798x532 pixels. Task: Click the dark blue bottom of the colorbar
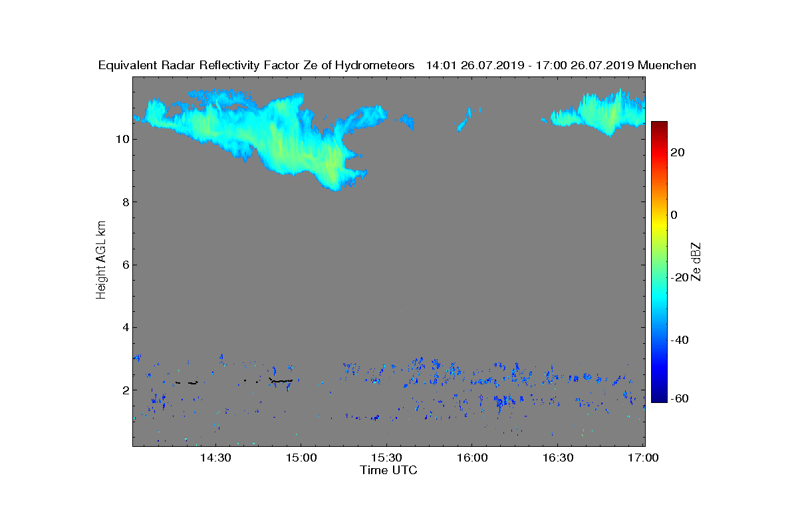(659, 397)
